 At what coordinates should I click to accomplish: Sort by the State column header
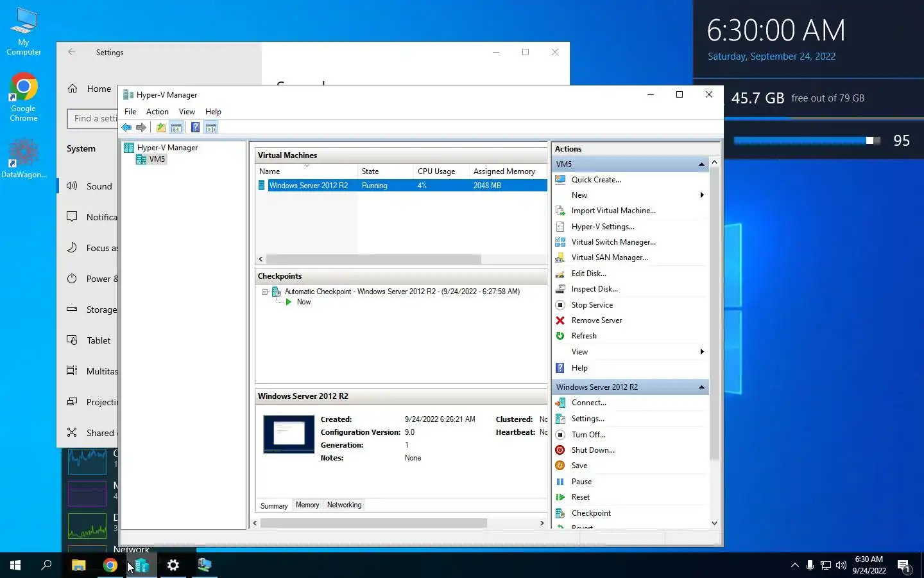coord(386,171)
